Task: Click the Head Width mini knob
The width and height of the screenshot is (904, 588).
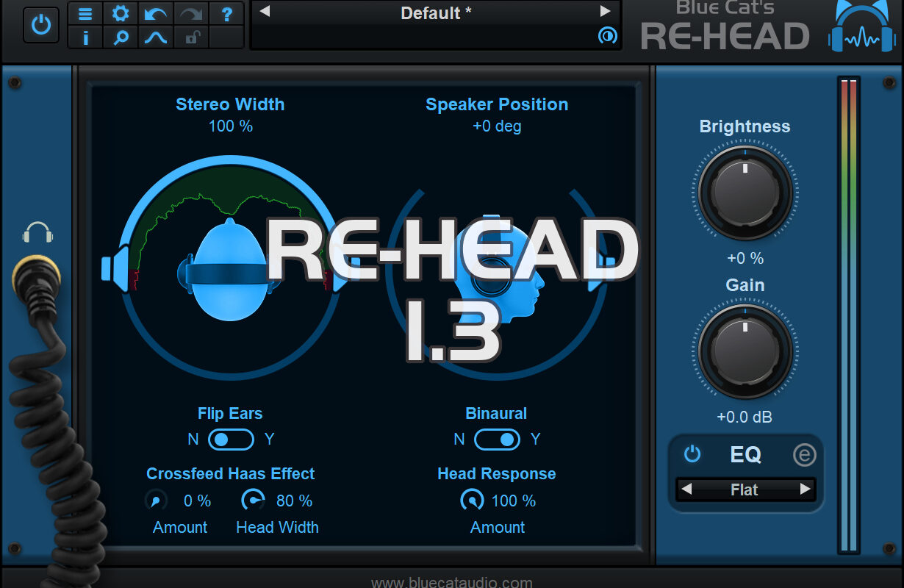Action: [253, 501]
